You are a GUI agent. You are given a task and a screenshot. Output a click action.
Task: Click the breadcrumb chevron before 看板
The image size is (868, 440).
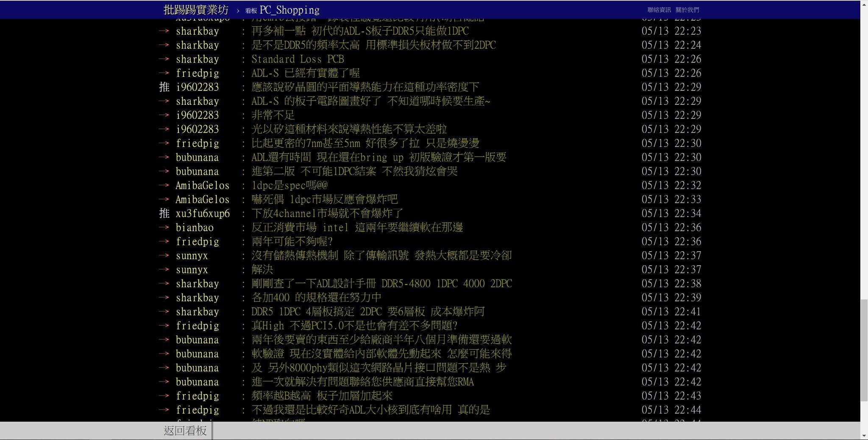pos(238,10)
